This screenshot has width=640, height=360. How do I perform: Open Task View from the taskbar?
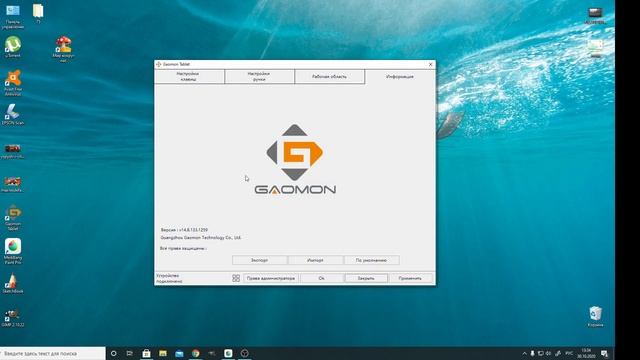(130, 353)
